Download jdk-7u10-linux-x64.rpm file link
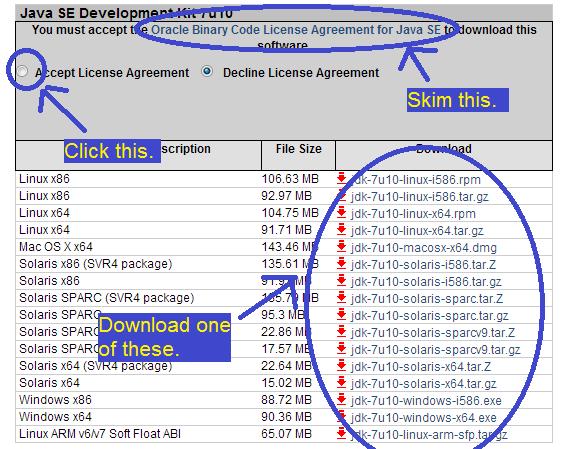 [413, 214]
